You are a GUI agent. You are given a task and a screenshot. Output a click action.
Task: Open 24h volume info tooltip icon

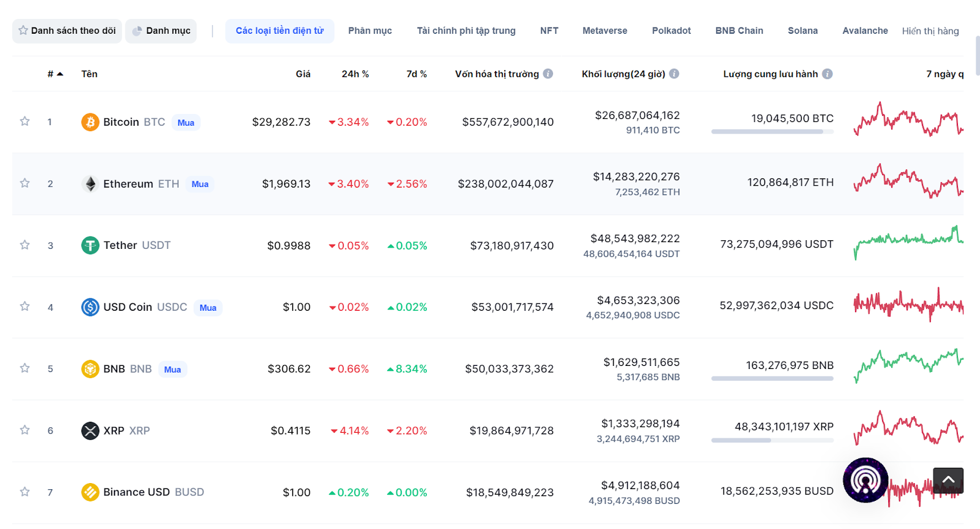coord(674,74)
